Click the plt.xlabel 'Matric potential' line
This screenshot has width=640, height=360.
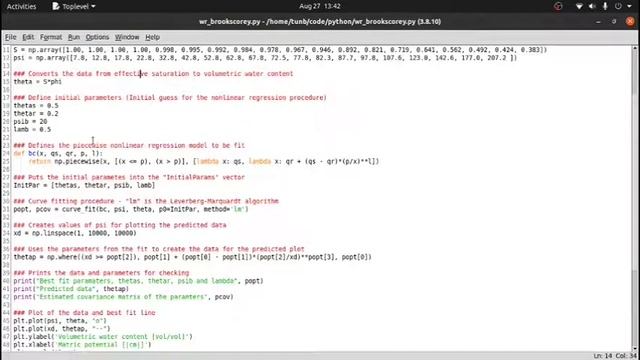coord(82,344)
